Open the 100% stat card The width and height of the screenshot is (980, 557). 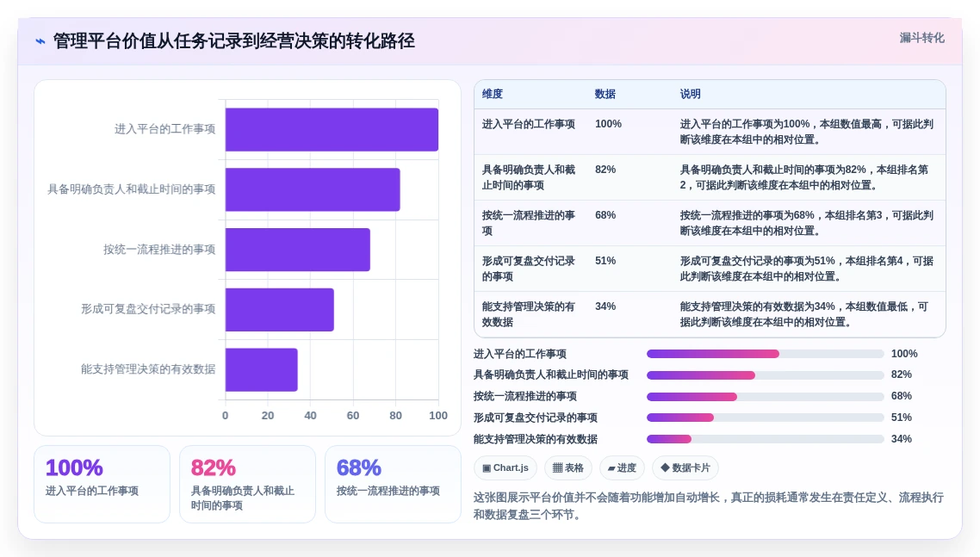click(x=102, y=484)
